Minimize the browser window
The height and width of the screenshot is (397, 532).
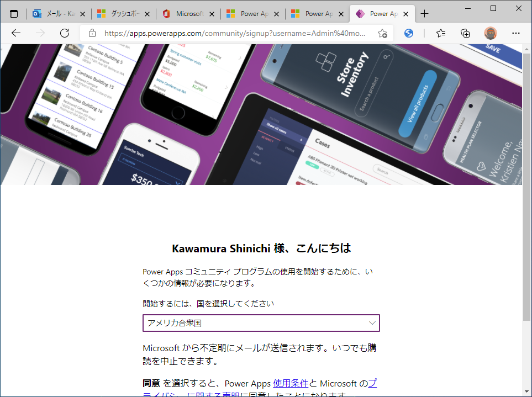pyautogui.click(x=468, y=8)
